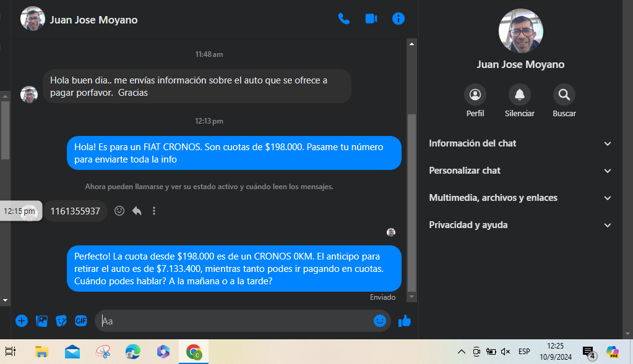Image resolution: width=633 pixels, height=364 pixels.
Task: Open Snipping Tool from taskbar
Action: pos(103,352)
